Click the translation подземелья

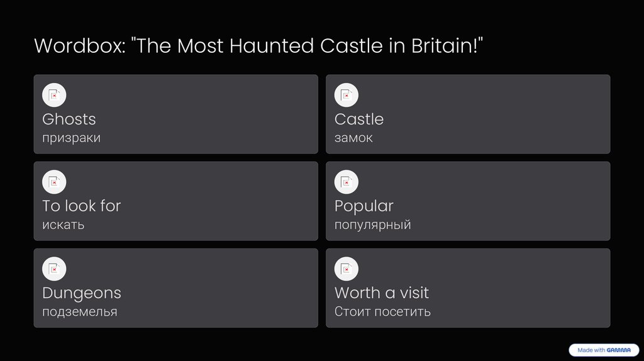click(x=79, y=311)
